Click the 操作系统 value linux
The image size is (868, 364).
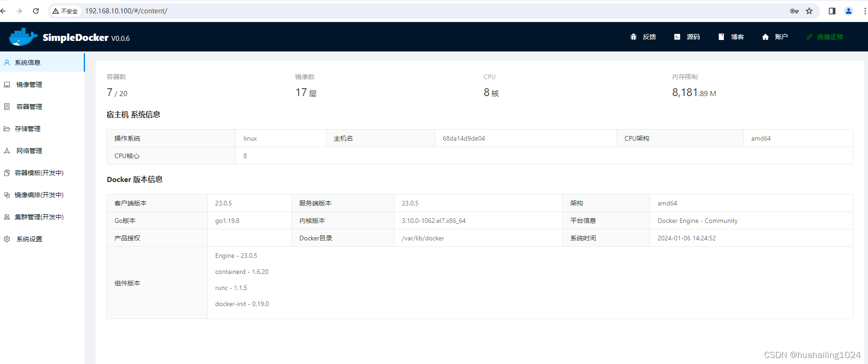pos(250,138)
